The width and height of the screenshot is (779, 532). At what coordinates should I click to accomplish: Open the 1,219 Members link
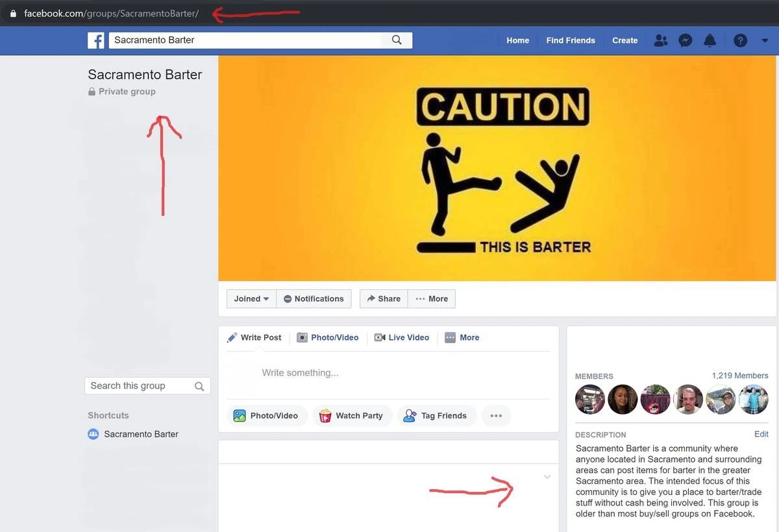[740, 376]
